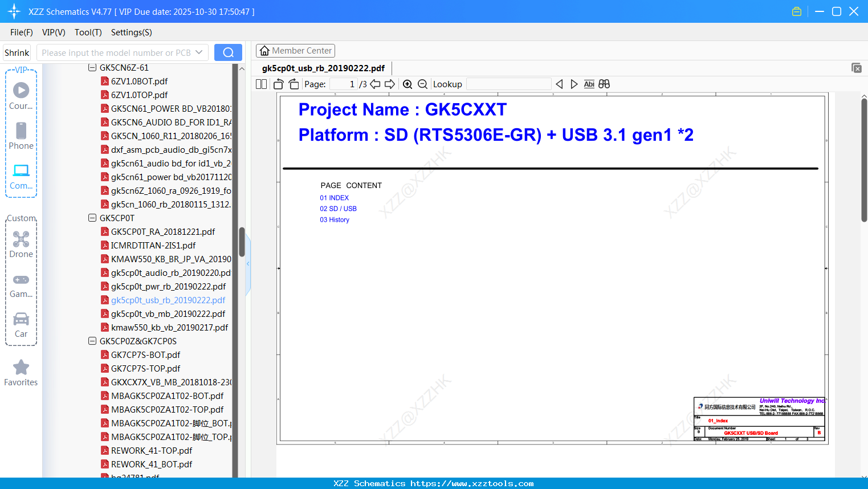Toggle the two-page layout view icon
Viewport: 868px width, 489px height.
[261, 84]
